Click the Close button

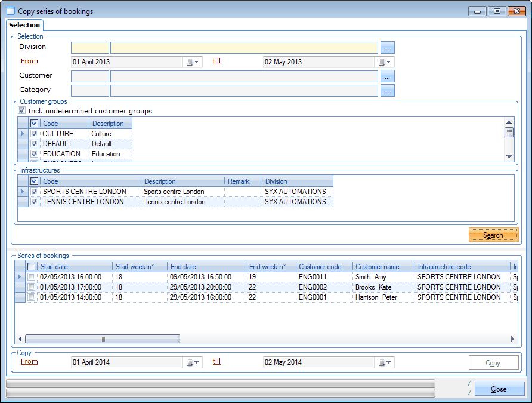(x=499, y=389)
